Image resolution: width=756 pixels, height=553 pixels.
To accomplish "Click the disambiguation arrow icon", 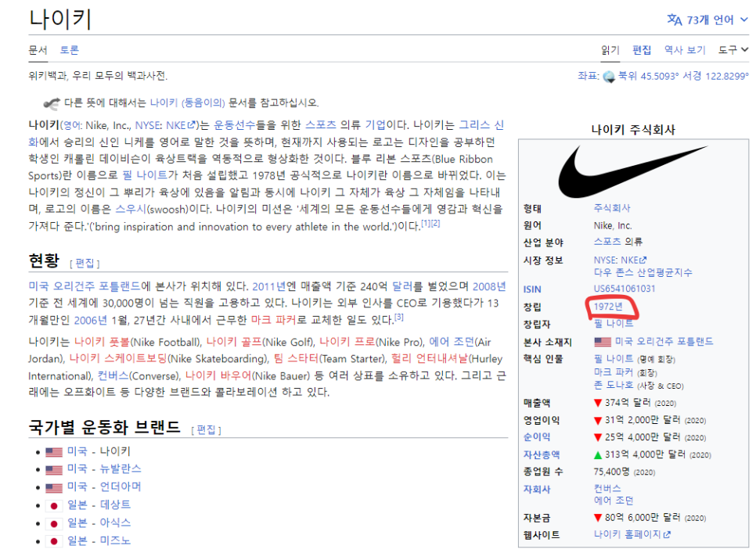I will pyautogui.click(x=52, y=102).
